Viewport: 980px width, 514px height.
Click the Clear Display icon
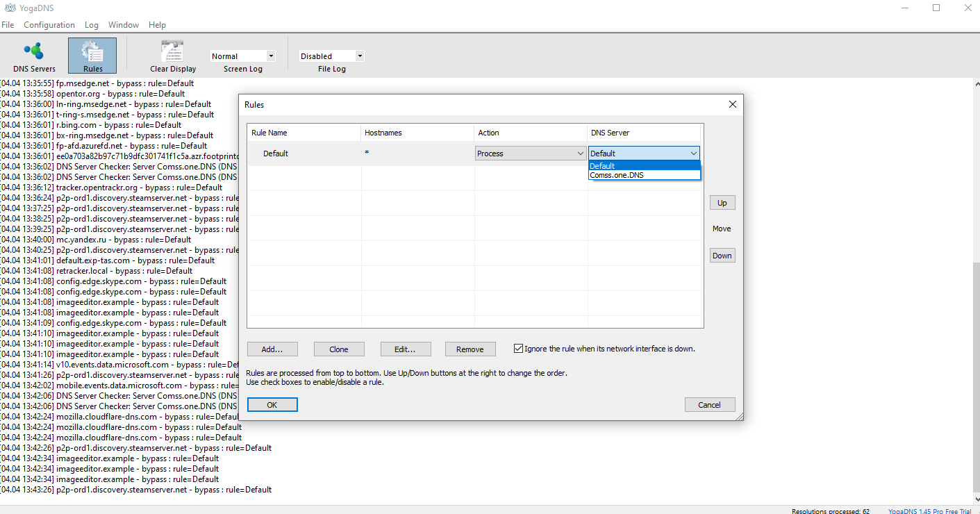[x=173, y=56]
